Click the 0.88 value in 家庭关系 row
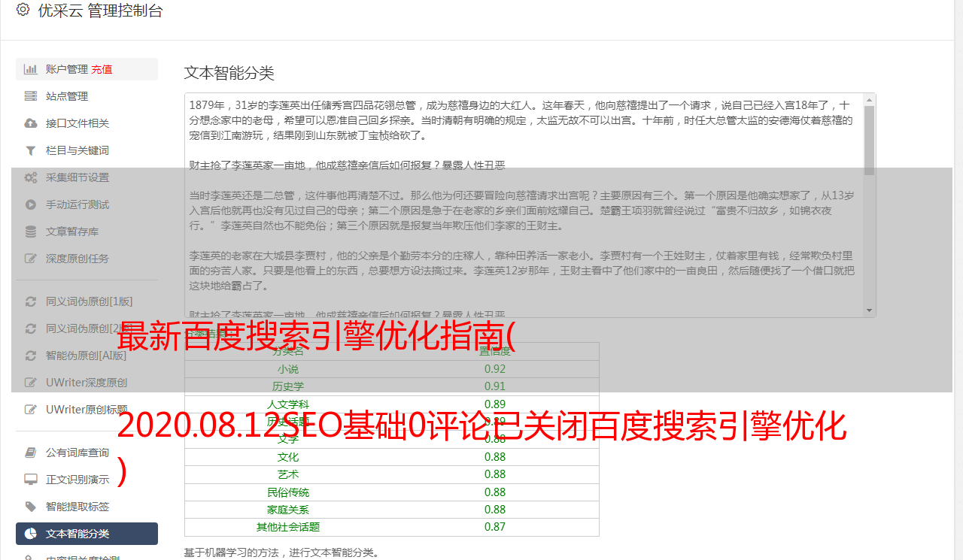Viewport: 963px width, 560px height. 495,510
